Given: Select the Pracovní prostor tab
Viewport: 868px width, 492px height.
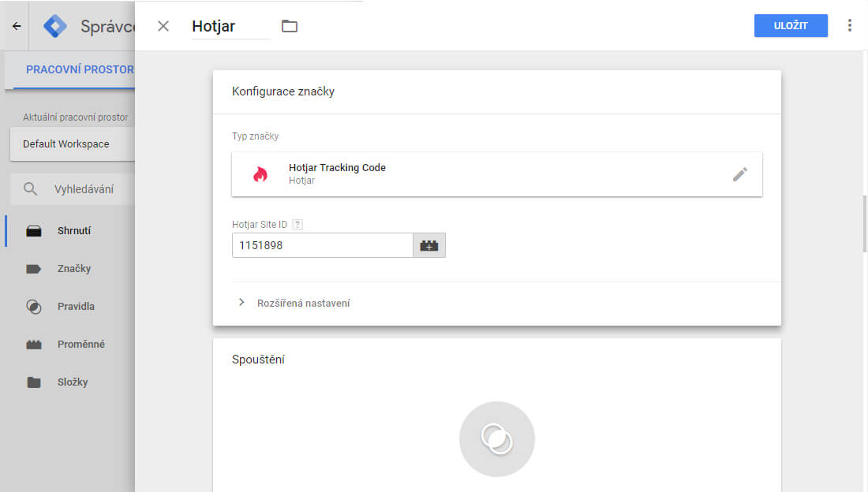Looking at the screenshot, I should [79, 69].
